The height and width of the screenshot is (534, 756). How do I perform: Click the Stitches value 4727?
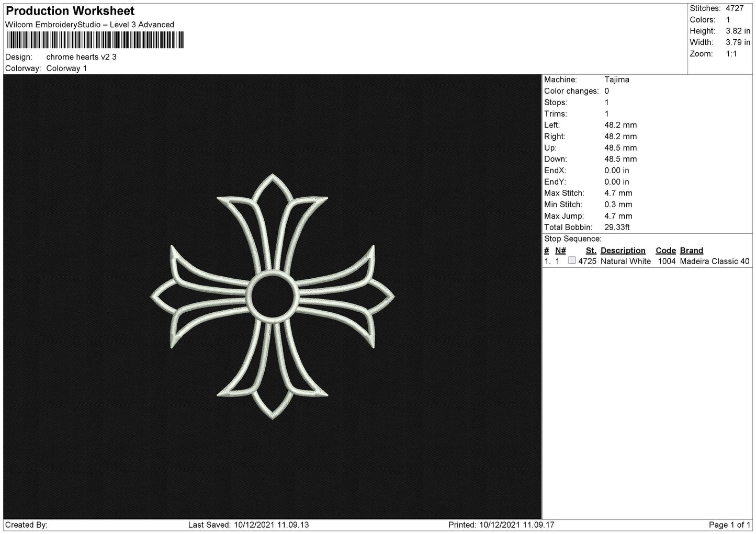(x=735, y=8)
